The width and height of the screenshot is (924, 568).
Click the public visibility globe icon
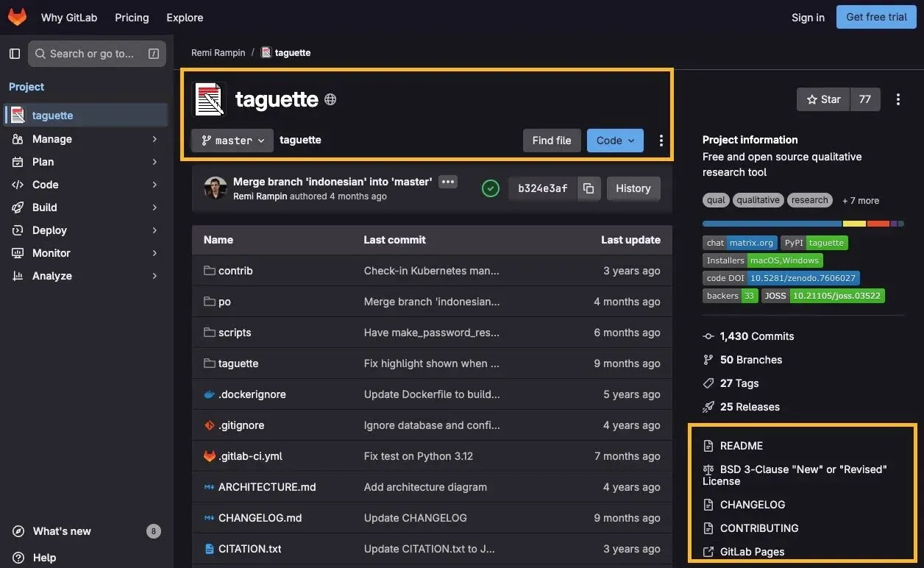[x=330, y=99]
